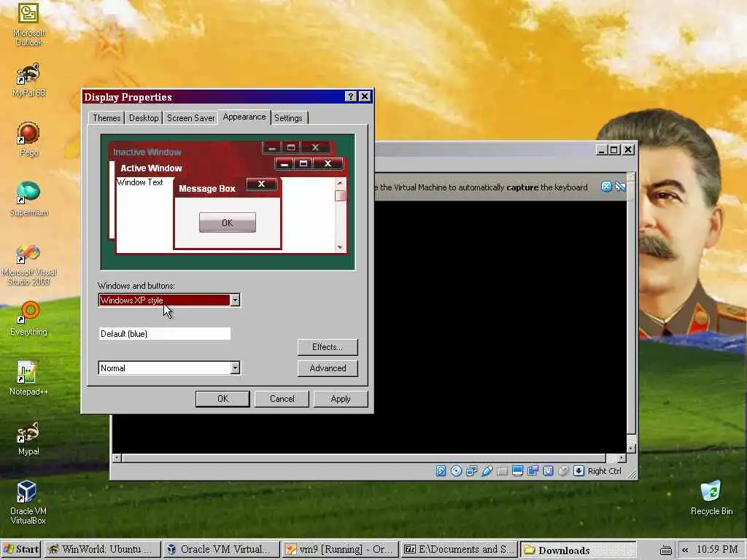The image size is (747, 560).
Task: Open the 'Default (blue)' color scheme box
Action: [x=164, y=334]
